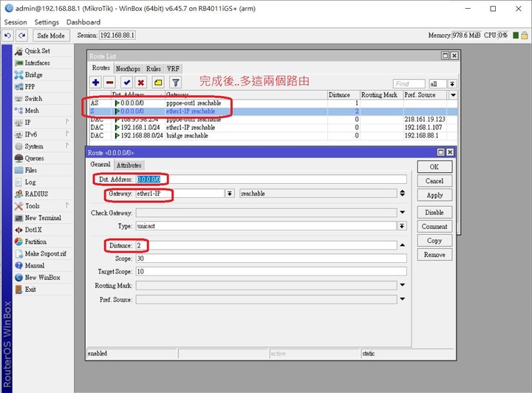Image resolution: width=532 pixels, height=393 pixels.
Task: Open Mesh in sidebar
Action: click(x=32, y=111)
